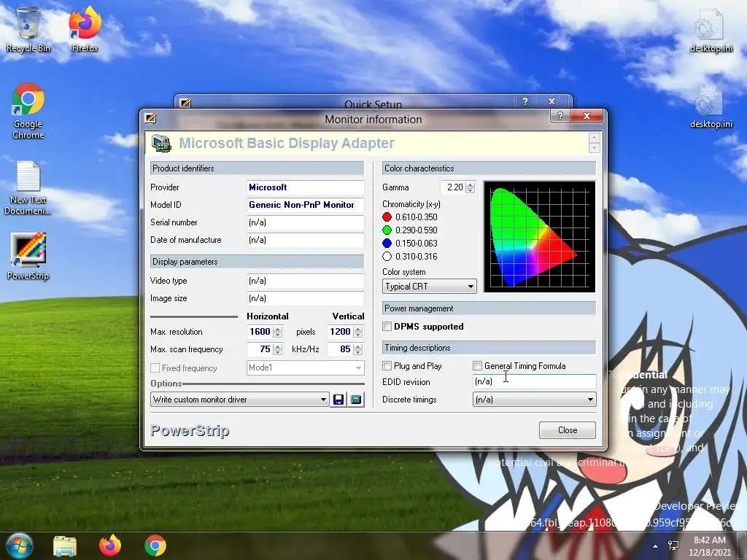Screen dimensions: 747x560
Task: Click the green chromaticity swatch 0.290-0.590
Action: (387, 230)
